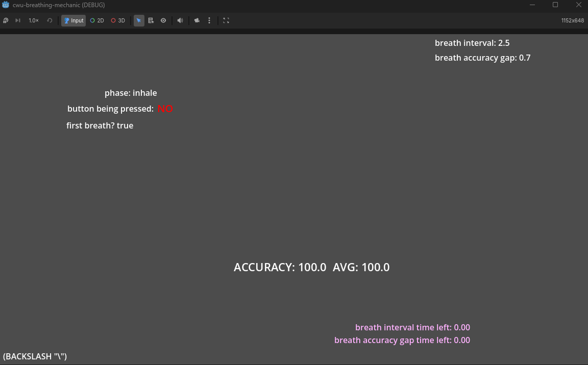Switch to 2D node selection mode
The height and width of the screenshot is (365, 588).
pos(97,20)
